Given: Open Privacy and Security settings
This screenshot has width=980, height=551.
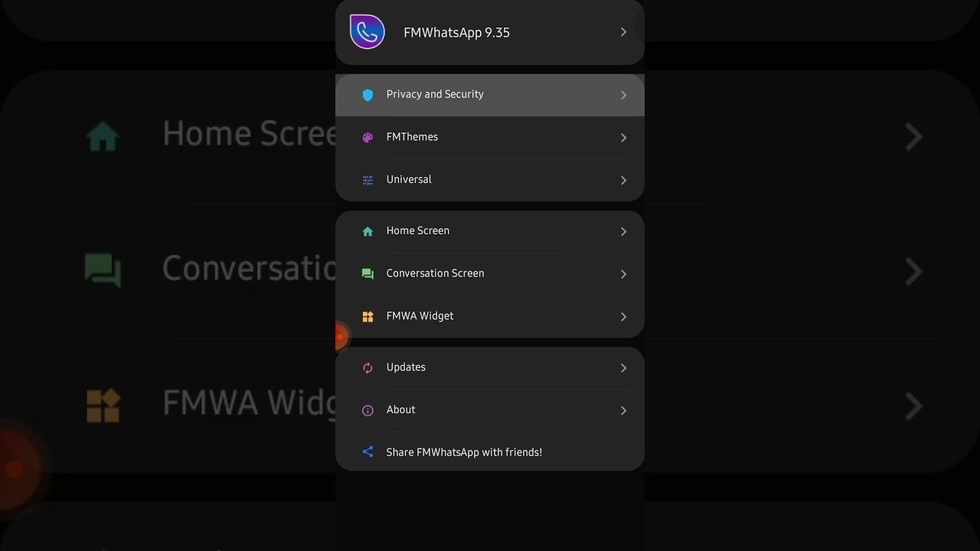Looking at the screenshot, I should pos(490,95).
